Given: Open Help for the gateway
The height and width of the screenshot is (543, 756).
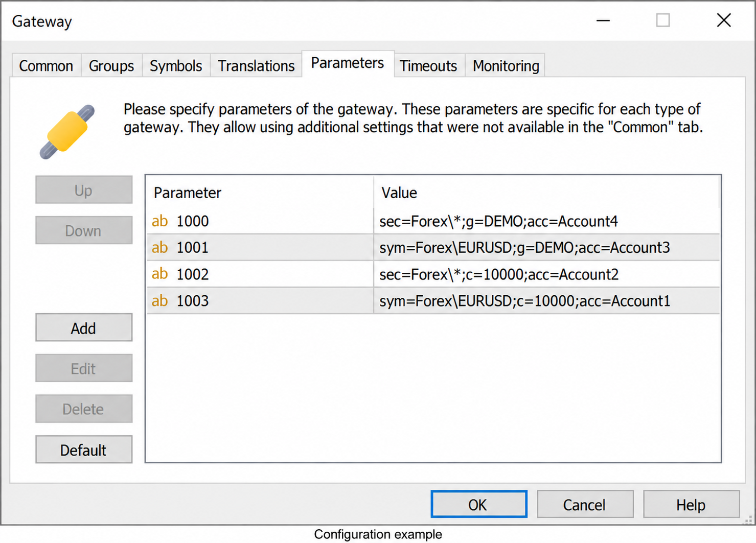Looking at the screenshot, I should (691, 505).
